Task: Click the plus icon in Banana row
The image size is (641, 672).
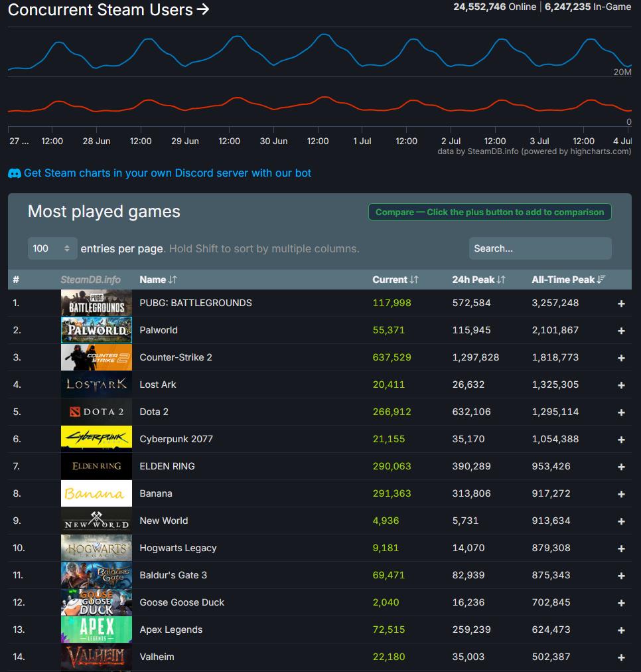Action: tap(621, 494)
